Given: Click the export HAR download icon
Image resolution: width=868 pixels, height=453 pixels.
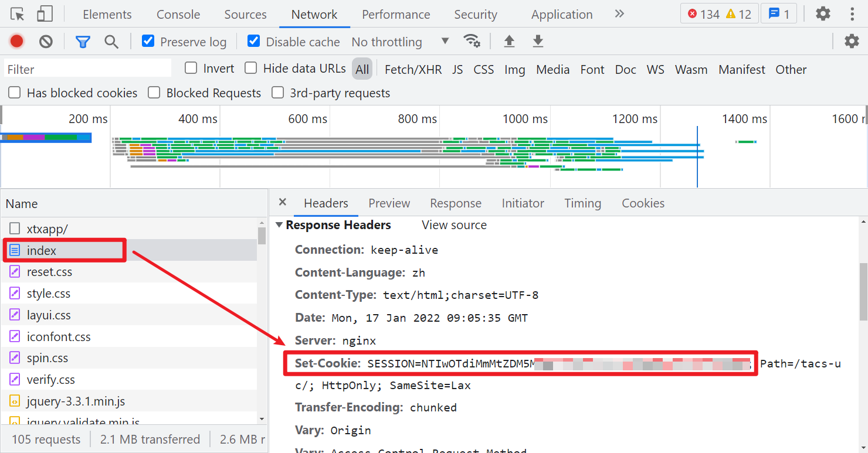Looking at the screenshot, I should click(538, 42).
